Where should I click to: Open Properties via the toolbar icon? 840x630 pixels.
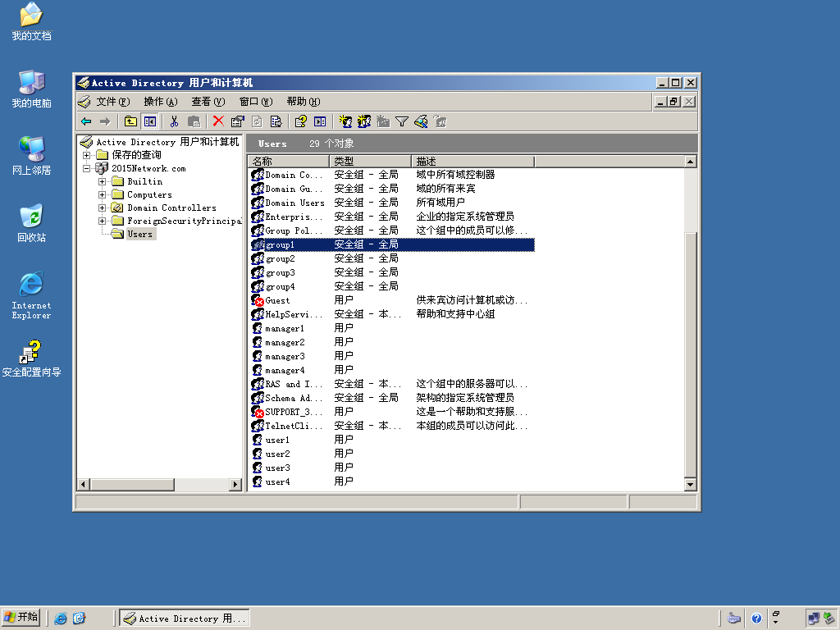pos(237,121)
